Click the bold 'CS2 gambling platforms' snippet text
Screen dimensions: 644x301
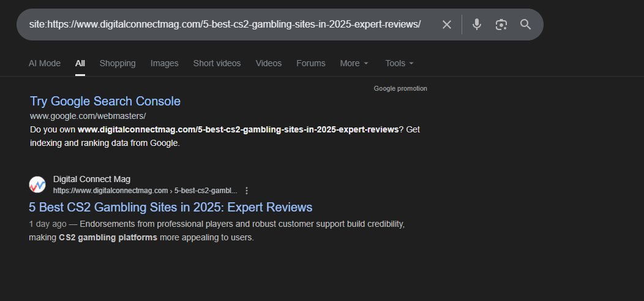pos(108,238)
